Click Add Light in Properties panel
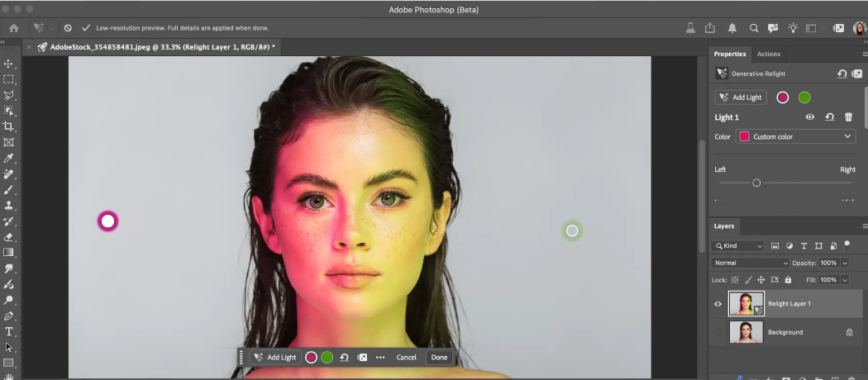 tap(741, 97)
